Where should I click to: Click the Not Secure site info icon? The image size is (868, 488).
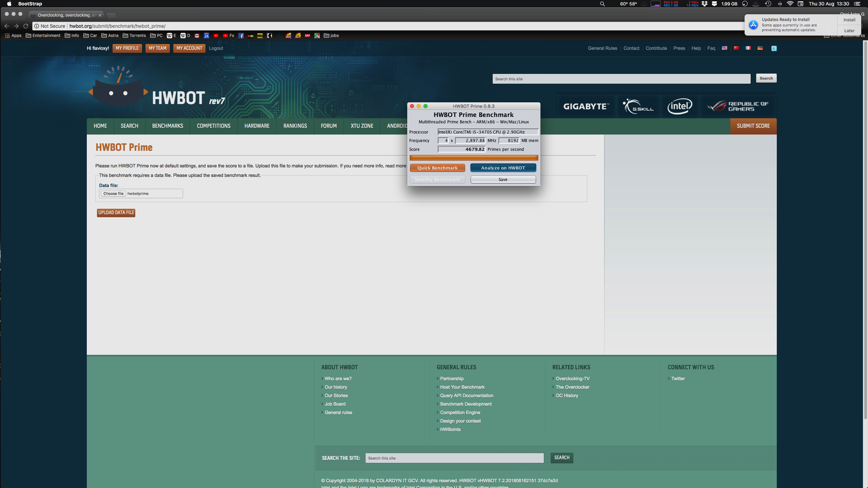[x=37, y=26]
